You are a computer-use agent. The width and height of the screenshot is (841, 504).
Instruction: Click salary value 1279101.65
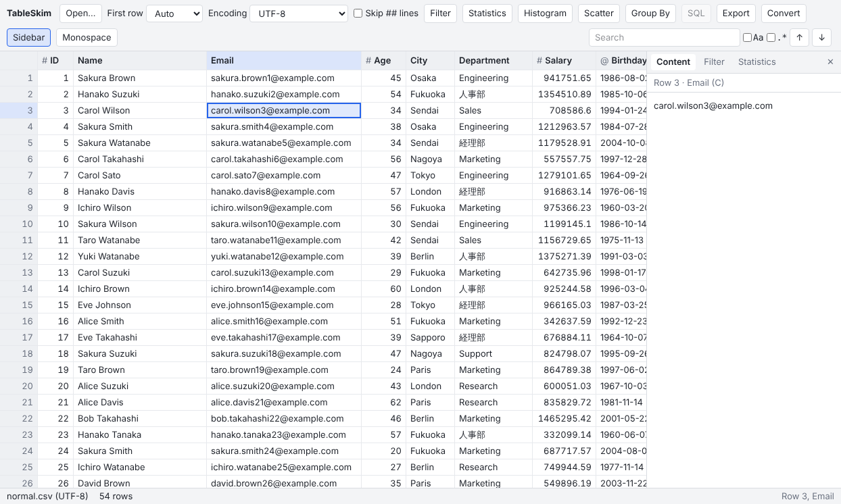click(564, 175)
